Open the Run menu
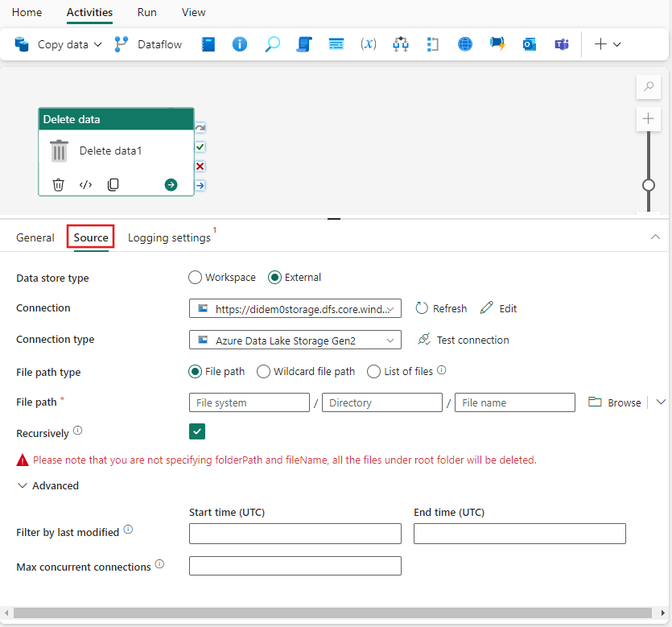This screenshot has height=627, width=672. click(146, 12)
